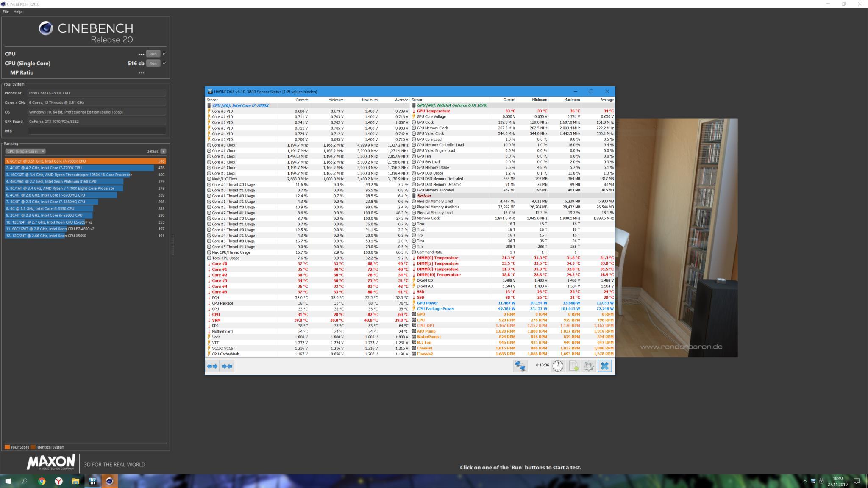Open the Help menu
Viewport: 868px width, 488px height.
point(17,11)
